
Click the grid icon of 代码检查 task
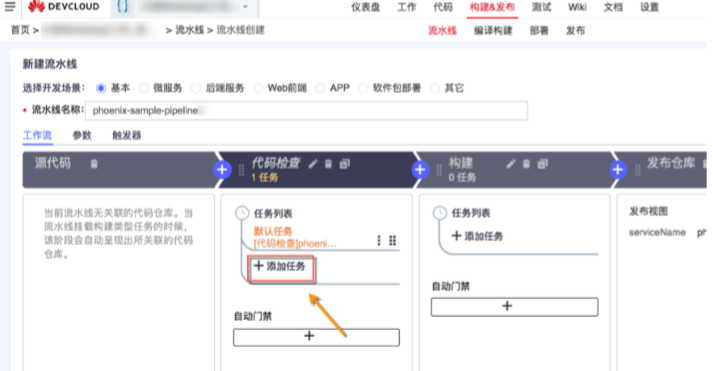[x=392, y=241]
